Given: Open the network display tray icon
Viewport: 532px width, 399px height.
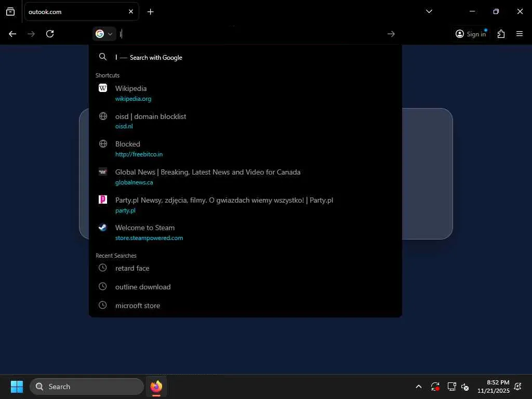Looking at the screenshot, I should click(451, 387).
